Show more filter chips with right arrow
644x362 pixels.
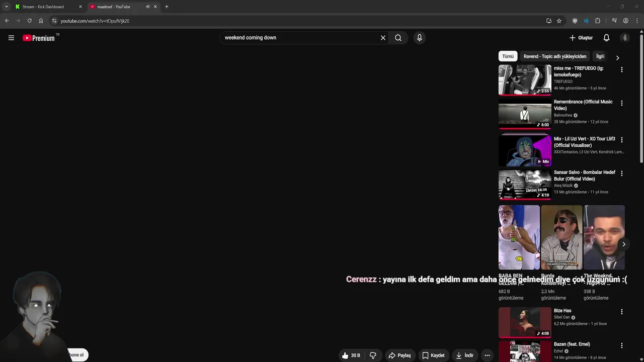617,58
